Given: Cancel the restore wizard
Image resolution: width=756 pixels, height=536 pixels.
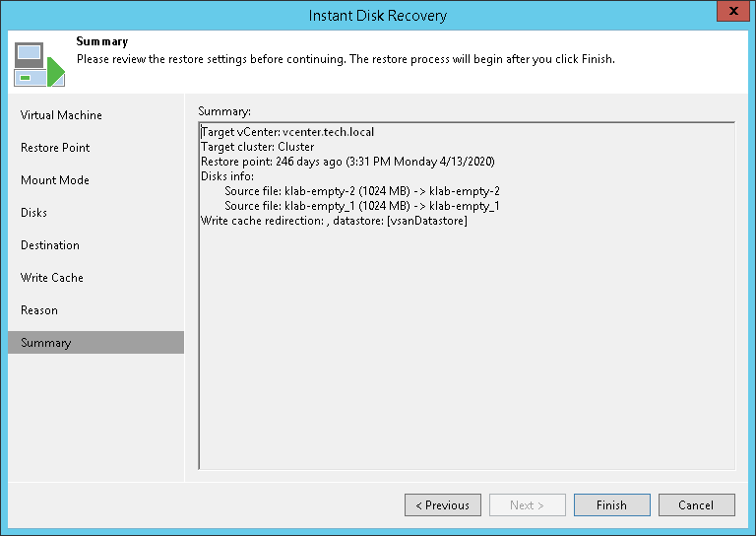Looking at the screenshot, I should [696, 505].
